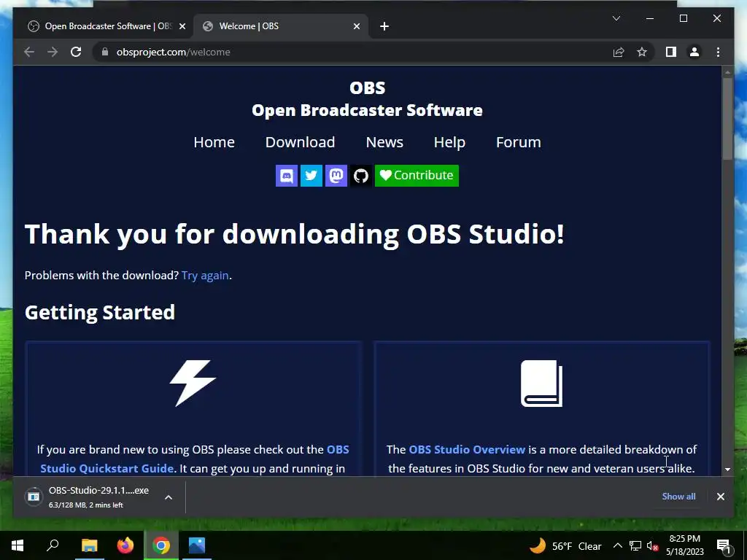
Task: Open the tab search dropdown arrow
Action: (616, 18)
